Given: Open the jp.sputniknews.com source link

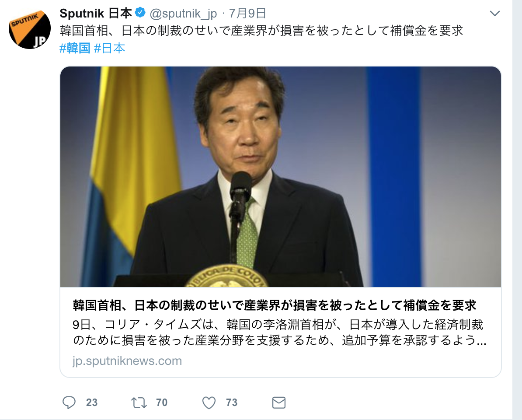Looking at the screenshot, I should [127, 360].
